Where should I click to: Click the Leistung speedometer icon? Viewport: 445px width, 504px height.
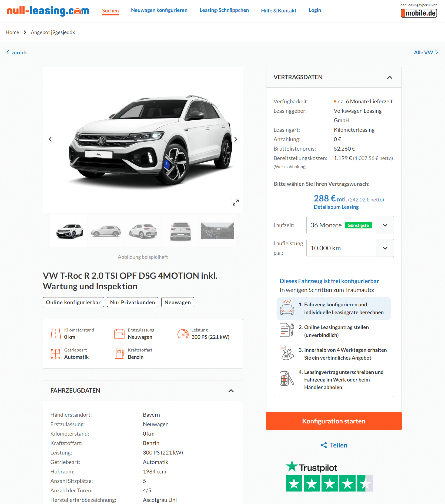coord(183,334)
